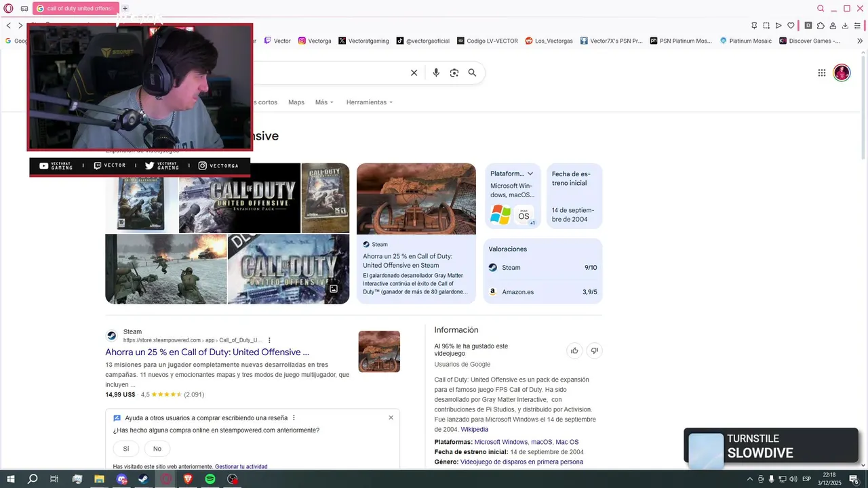Search open tabs using magnifier in title bar
Image resolution: width=868 pixels, height=488 pixels.
pyautogui.click(x=821, y=9)
